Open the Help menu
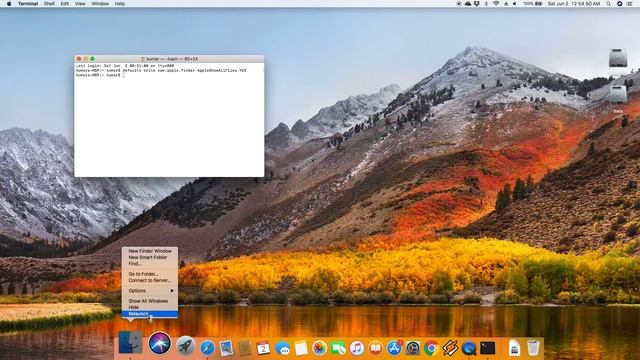Screen dimensions: 640x360 pos(120,4)
